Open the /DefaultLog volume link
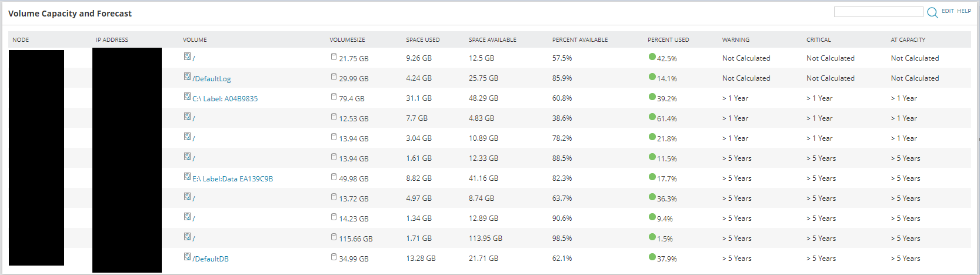 pos(212,79)
